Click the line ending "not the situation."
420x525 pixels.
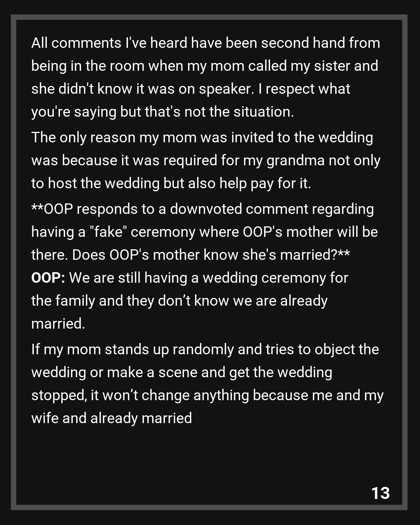pos(162,112)
